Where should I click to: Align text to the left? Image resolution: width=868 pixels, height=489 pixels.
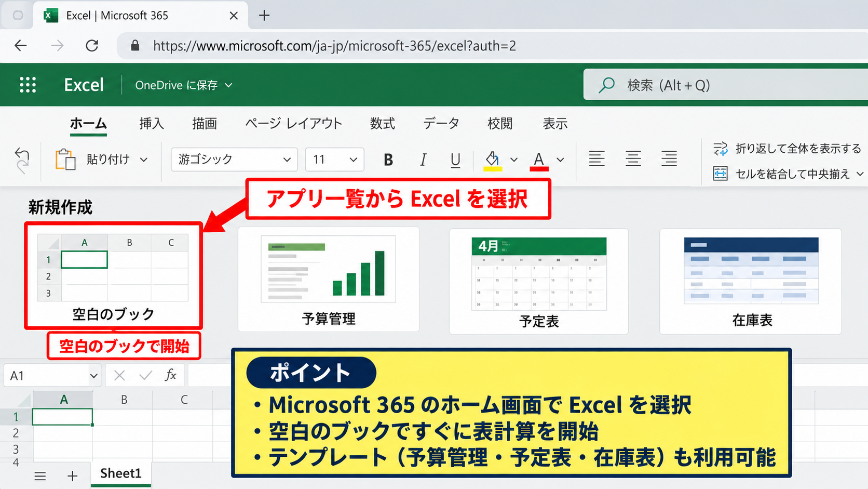(596, 158)
